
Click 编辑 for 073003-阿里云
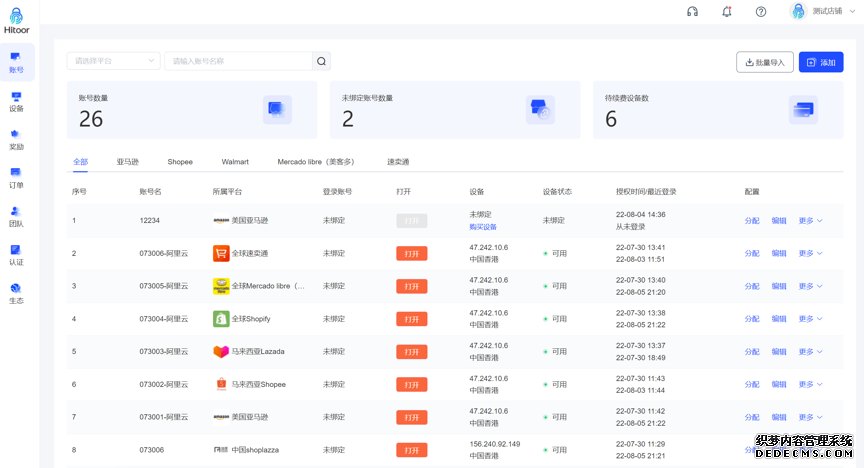point(779,352)
